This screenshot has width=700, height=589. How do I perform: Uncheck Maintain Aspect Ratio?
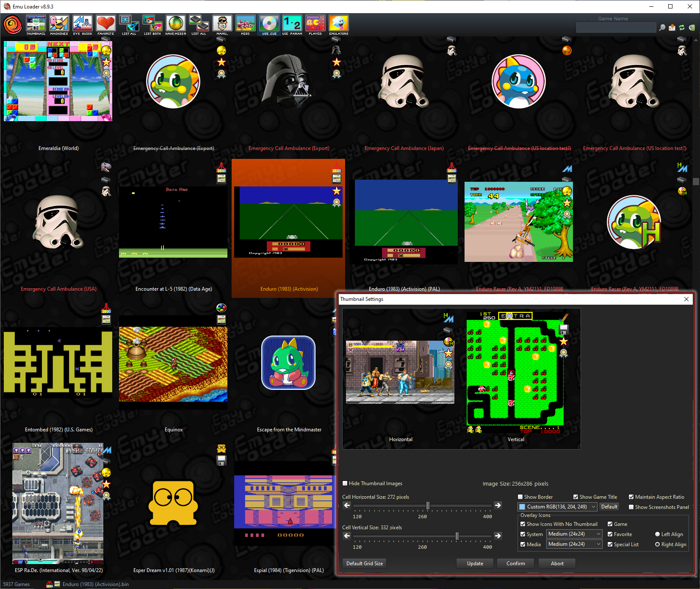pyautogui.click(x=631, y=497)
